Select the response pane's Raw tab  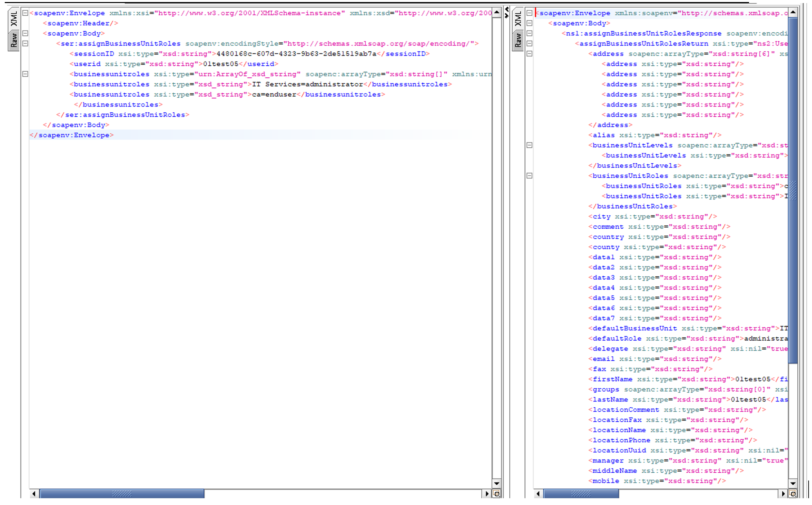pyautogui.click(x=518, y=40)
